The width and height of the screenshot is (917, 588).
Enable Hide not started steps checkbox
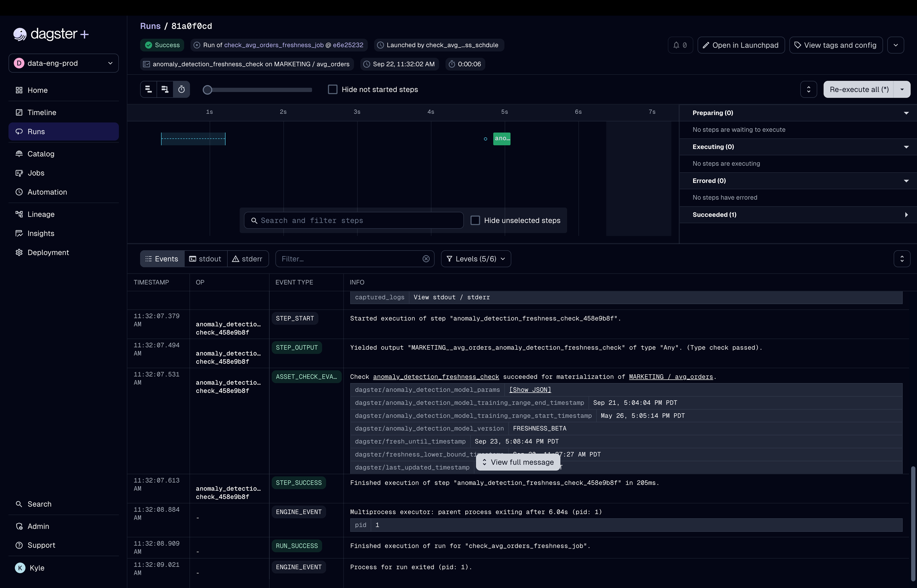332,89
